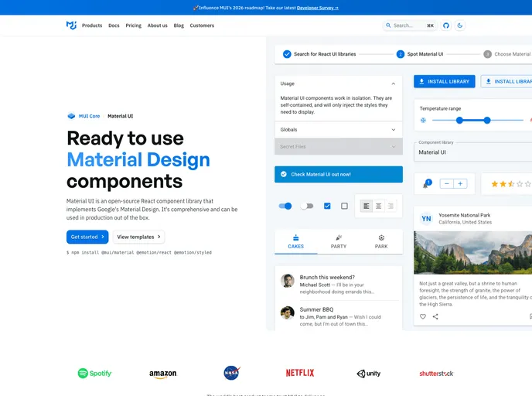Collapse the Usage accordion chevron

point(394,84)
